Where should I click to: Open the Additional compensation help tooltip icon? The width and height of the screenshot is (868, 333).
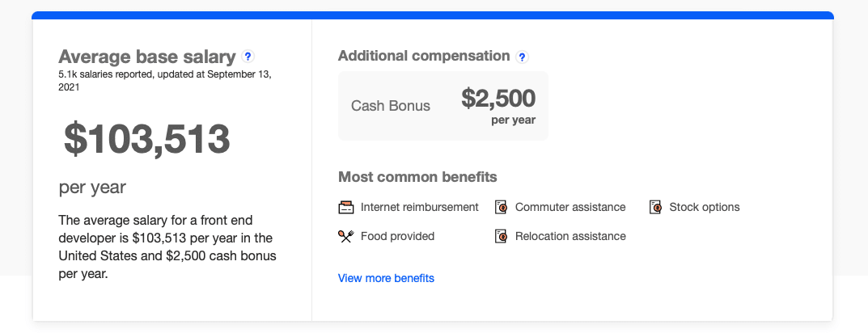[523, 57]
